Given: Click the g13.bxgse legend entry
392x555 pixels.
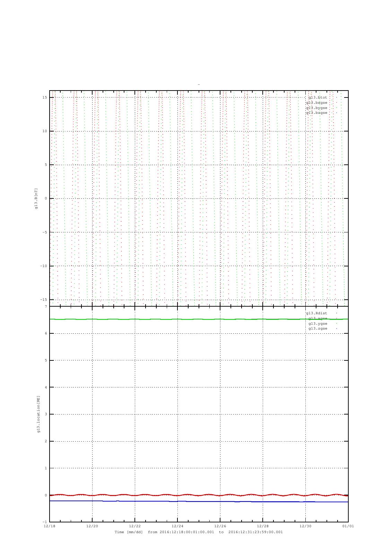Looking at the screenshot, I should [x=316, y=103].
